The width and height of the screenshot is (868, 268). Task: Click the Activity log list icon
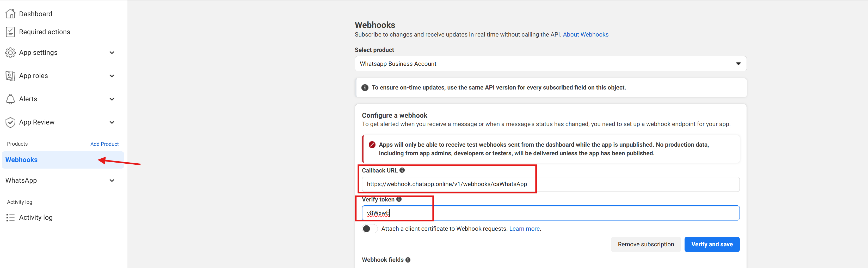point(10,218)
